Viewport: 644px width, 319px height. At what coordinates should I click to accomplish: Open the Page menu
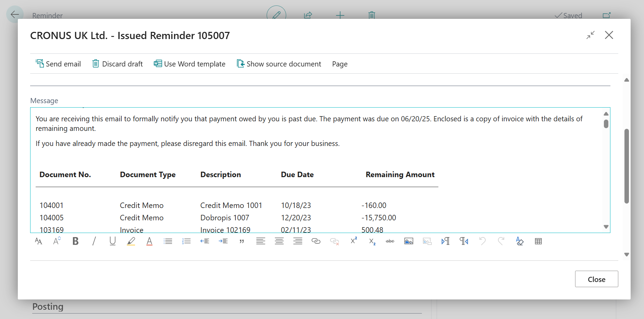point(340,64)
